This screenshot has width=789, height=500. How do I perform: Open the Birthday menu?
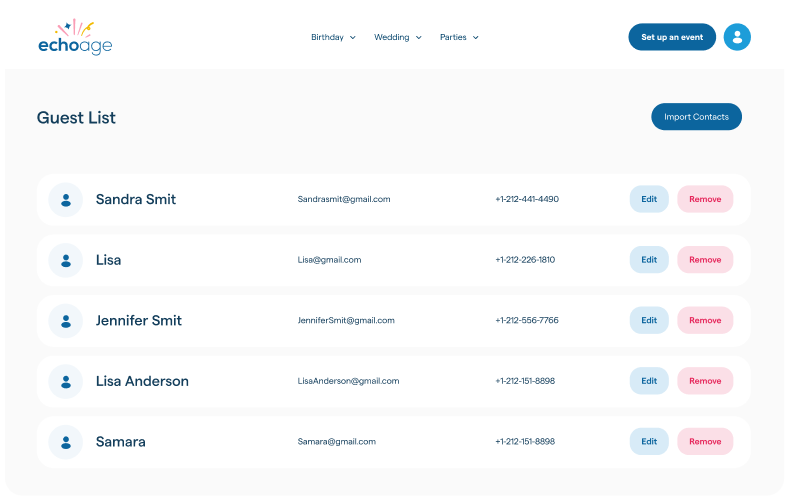click(x=333, y=37)
